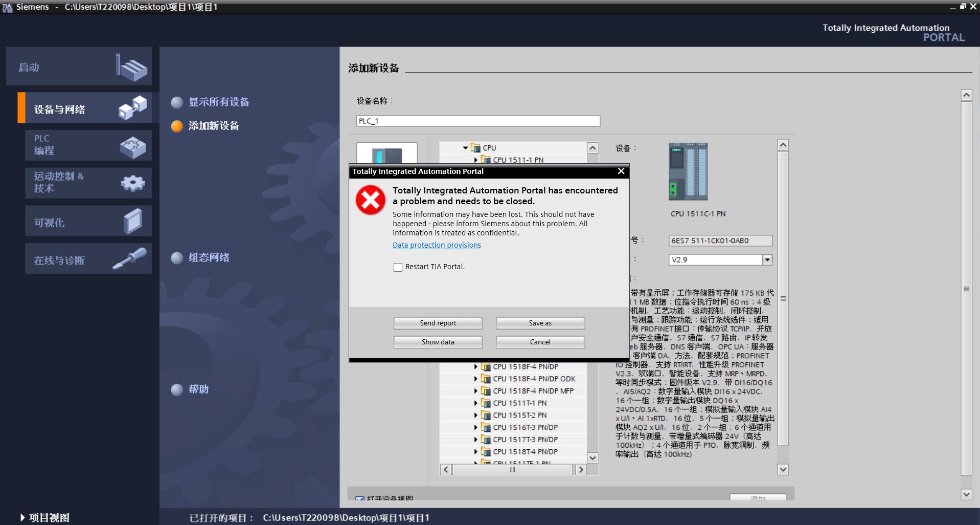Collapse the CPU tree folder
The width and height of the screenshot is (980, 525).
pyautogui.click(x=465, y=148)
